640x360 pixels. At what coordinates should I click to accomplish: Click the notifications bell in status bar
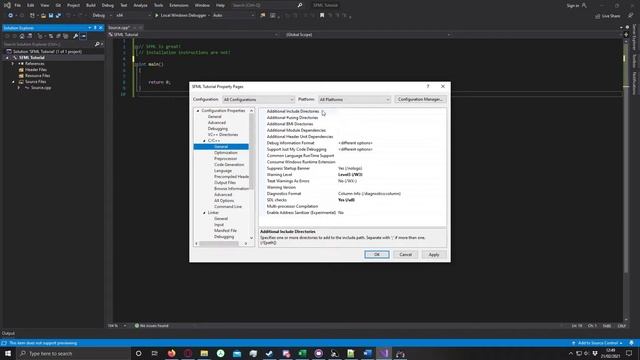point(631,343)
